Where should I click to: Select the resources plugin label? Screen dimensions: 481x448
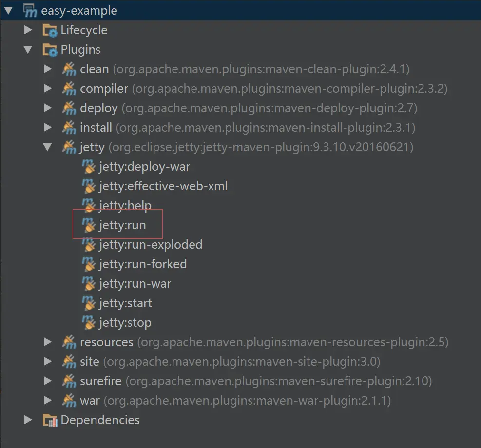click(x=107, y=342)
